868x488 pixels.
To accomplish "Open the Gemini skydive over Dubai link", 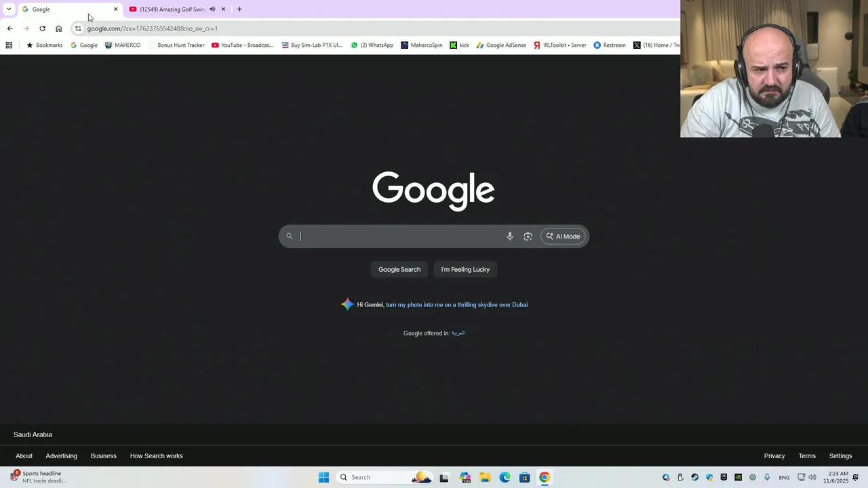I will [x=456, y=305].
